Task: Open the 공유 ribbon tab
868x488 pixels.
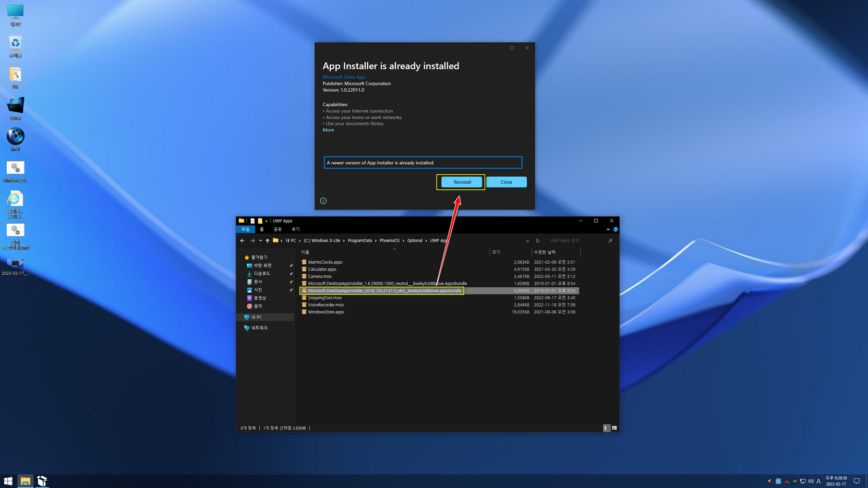Action: 278,229
